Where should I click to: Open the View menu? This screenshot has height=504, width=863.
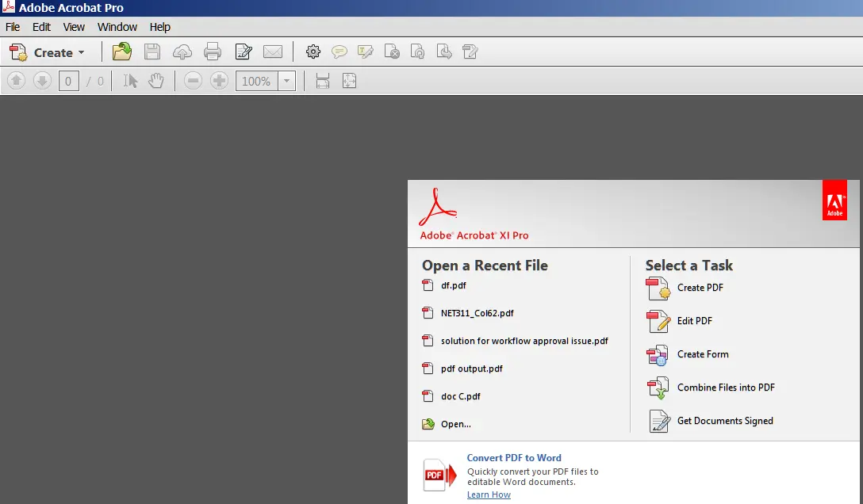click(74, 27)
